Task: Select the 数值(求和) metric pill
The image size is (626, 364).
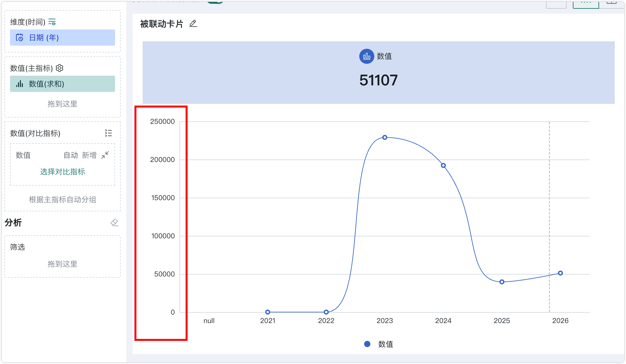Action: (x=63, y=84)
